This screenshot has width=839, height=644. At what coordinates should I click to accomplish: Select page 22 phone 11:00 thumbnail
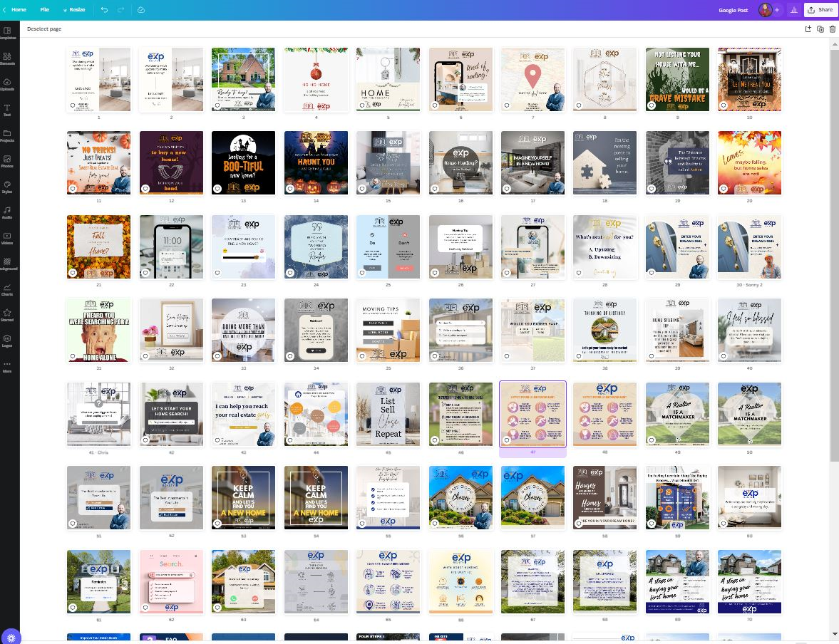(x=171, y=246)
